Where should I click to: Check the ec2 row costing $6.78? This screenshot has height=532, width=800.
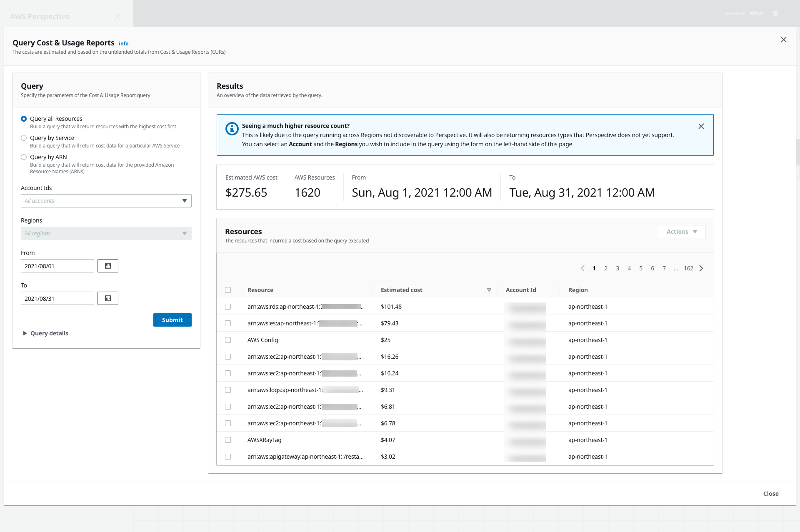(x=228, y=423)
